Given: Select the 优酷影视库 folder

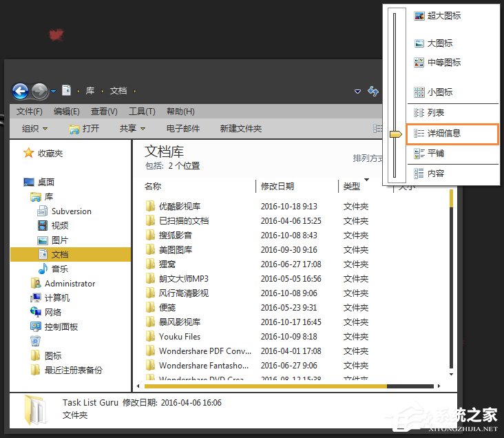Looking at the screenshot, I should 173,206.
